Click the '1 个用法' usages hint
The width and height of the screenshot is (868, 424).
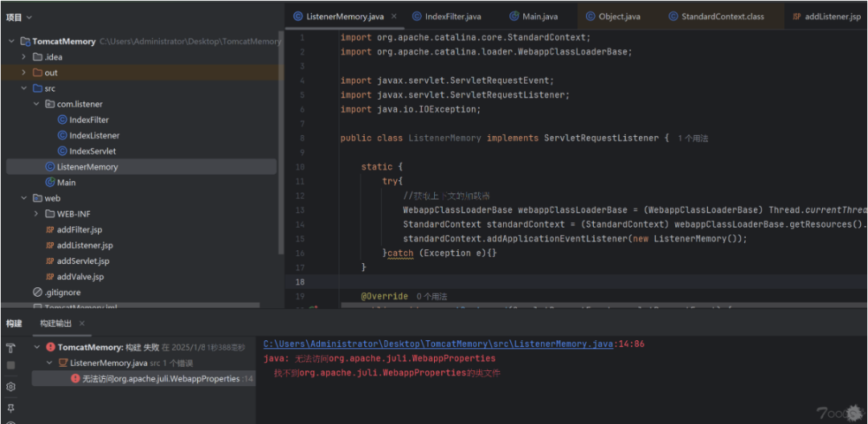coord(692,138)
